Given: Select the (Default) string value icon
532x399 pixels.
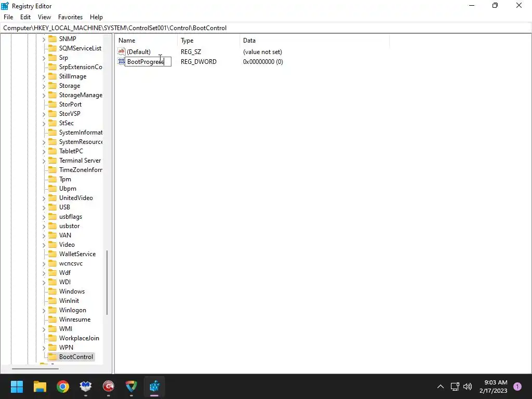Looking at the screenshot, I should (x=121, y=51).
